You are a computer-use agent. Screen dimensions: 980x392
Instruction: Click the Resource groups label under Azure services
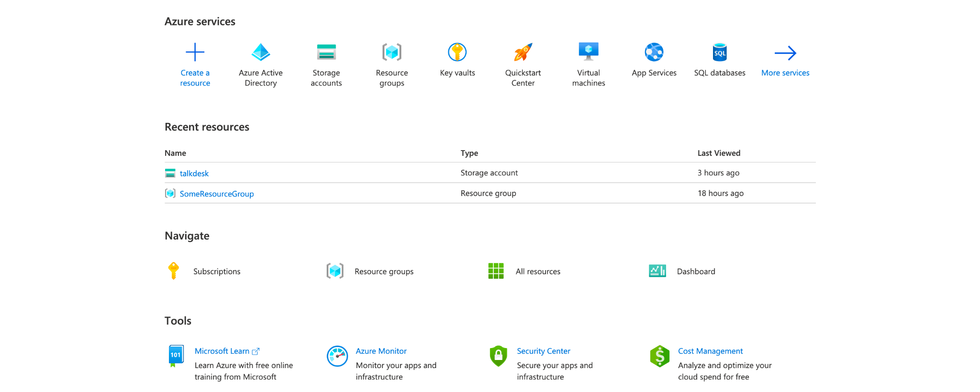392,78
